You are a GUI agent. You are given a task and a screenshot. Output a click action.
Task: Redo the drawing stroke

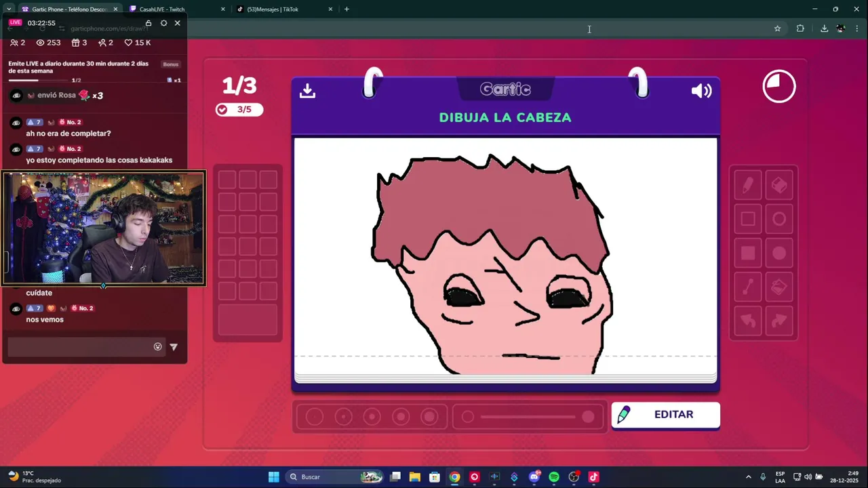[x=779, y=321]
